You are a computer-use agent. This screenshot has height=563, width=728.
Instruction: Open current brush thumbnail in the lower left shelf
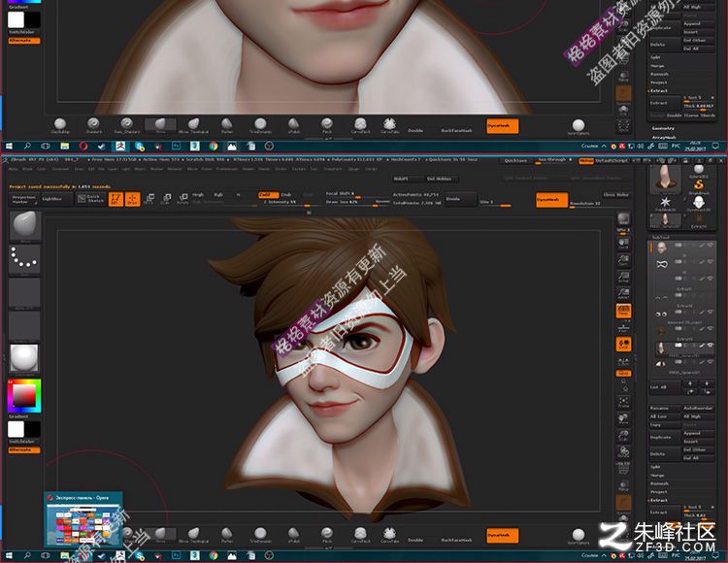click(x=25, y=226)
